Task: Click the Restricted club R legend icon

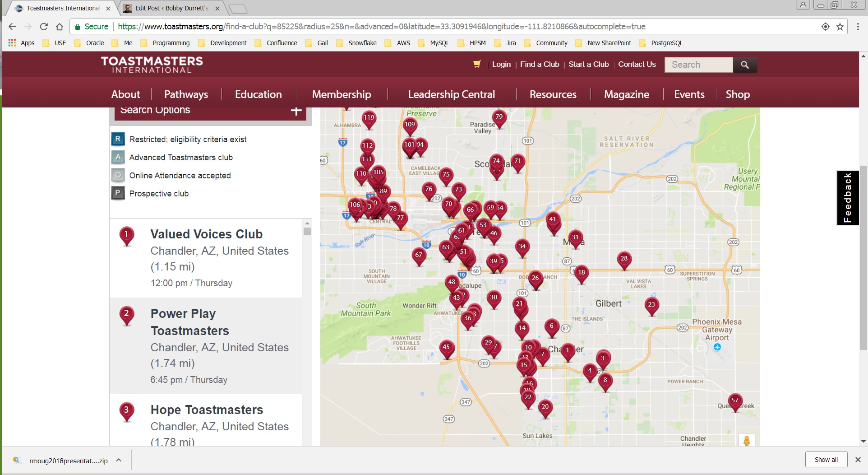Action: [x=118, y=139]
